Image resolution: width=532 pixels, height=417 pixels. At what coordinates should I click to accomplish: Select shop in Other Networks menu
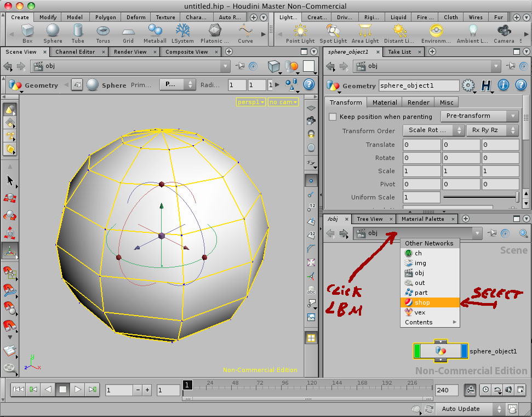[x=430, y=302]
